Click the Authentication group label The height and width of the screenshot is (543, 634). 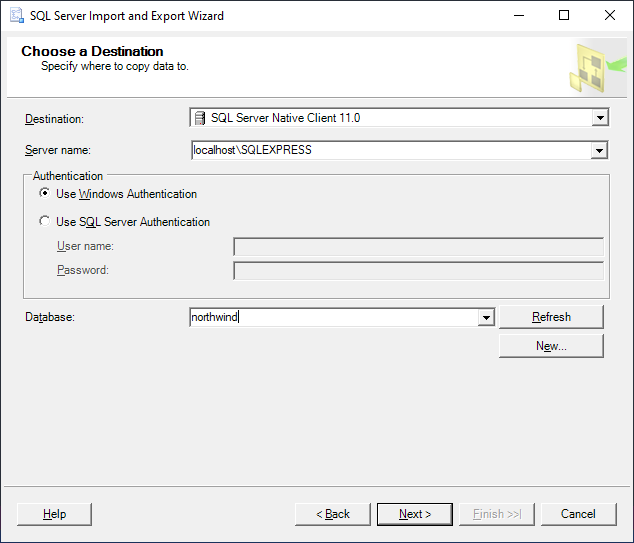[x=68, y=176]
